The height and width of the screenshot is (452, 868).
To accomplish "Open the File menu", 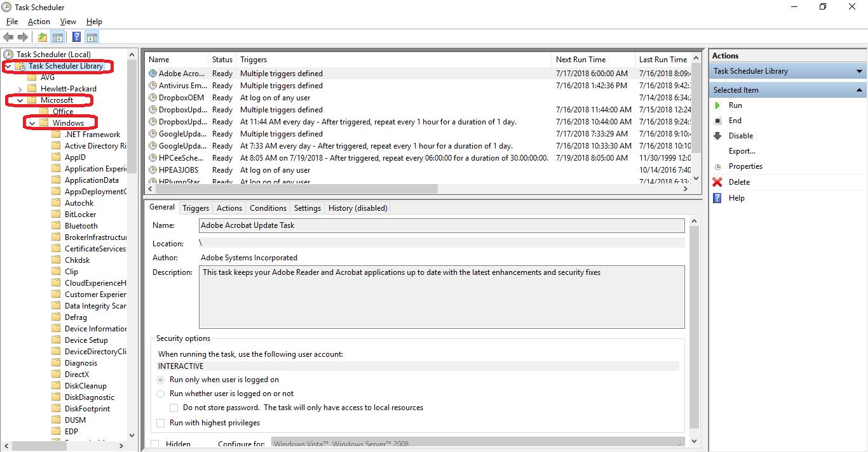I will click(x=12, y=22).
